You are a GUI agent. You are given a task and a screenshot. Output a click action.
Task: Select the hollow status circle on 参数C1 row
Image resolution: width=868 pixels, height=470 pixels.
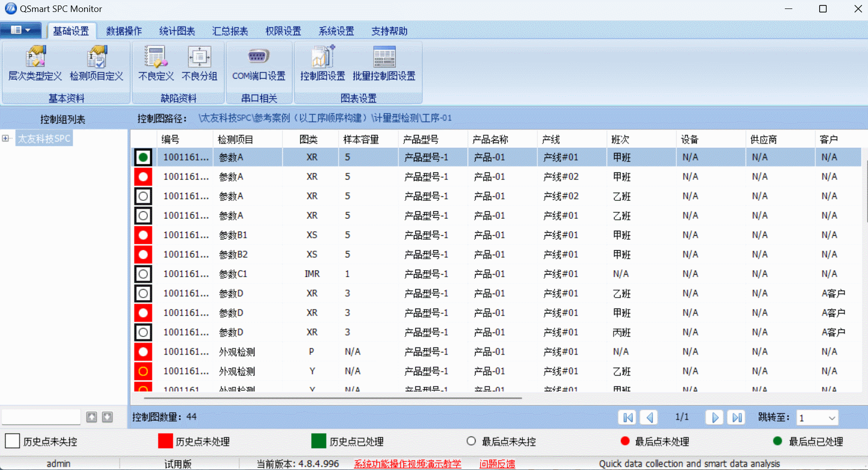[x=143, y=274]
